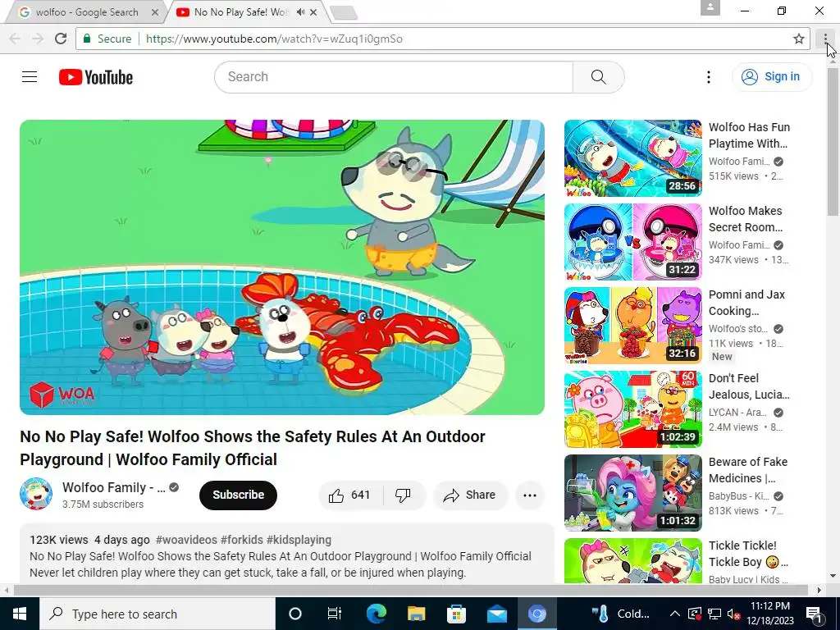840x630 pixels.
Task: Click the magnifier search button
Action: [598, 77]
